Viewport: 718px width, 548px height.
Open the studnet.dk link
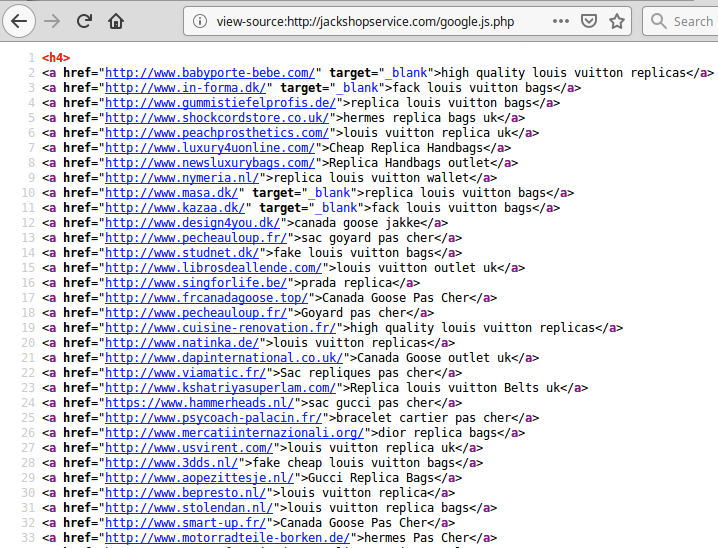coord(182,253)
